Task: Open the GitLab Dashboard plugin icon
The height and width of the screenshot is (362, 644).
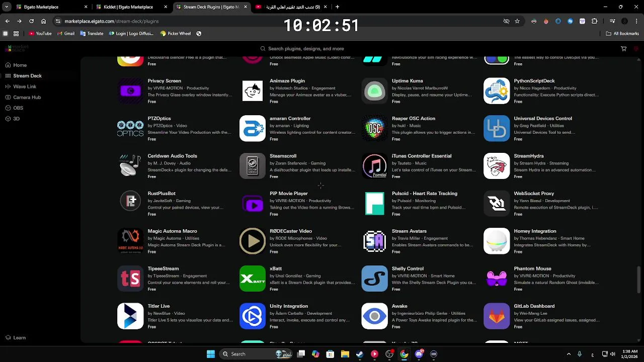Action: point(497,316)
